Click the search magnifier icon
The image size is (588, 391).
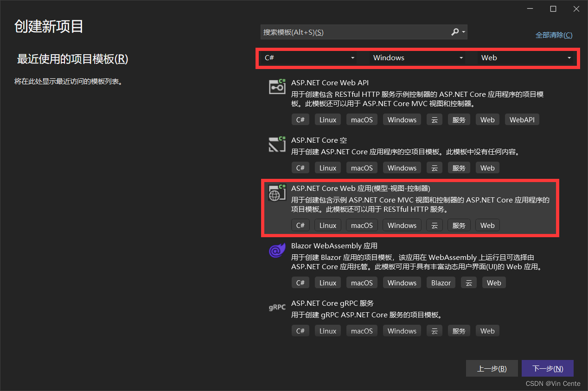click(x=455, y=32)
